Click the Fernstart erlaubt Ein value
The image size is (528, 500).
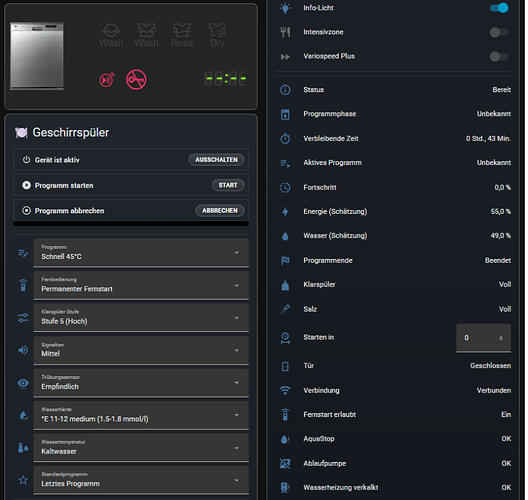coord(506,414)
